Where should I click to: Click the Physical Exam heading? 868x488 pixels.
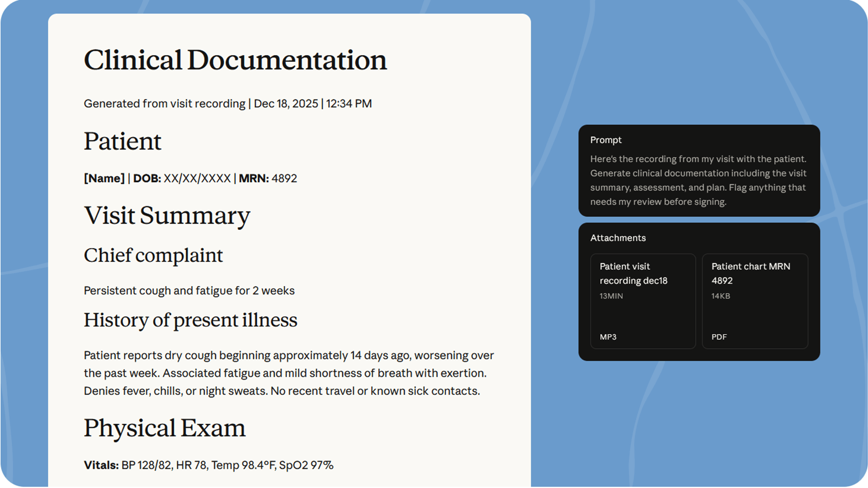[165, 428]
